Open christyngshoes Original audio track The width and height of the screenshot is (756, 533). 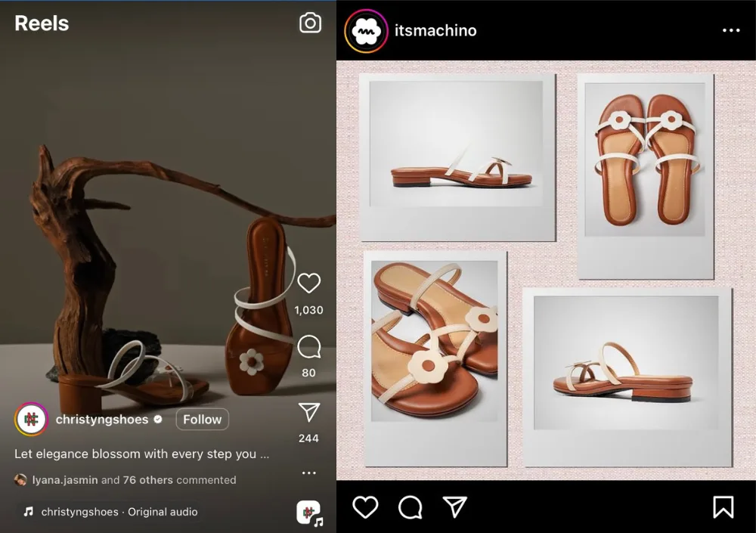[119, 512]
